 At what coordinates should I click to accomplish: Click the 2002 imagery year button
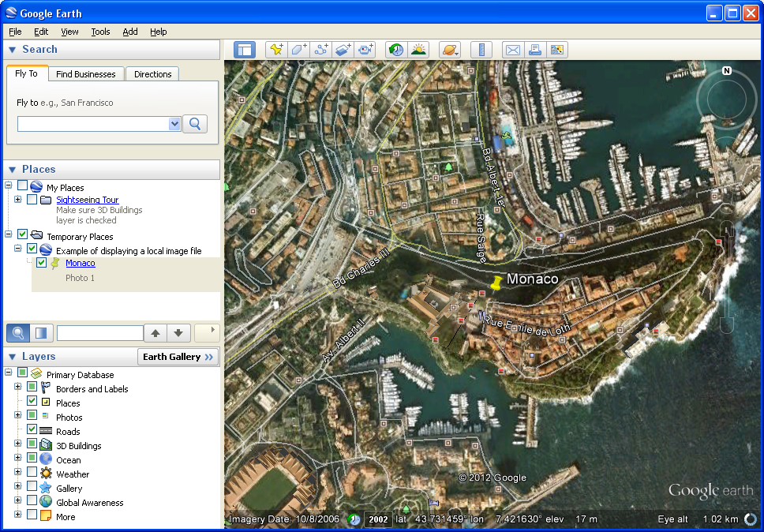378,519
